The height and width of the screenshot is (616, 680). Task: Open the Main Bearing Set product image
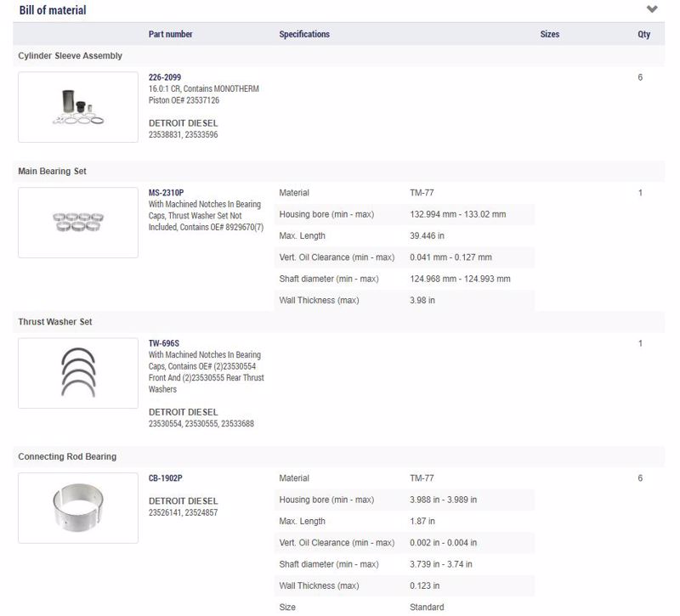click(78, 223)
